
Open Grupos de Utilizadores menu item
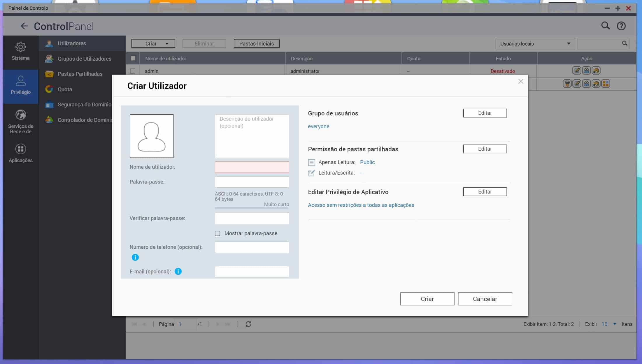pos(84,59)
